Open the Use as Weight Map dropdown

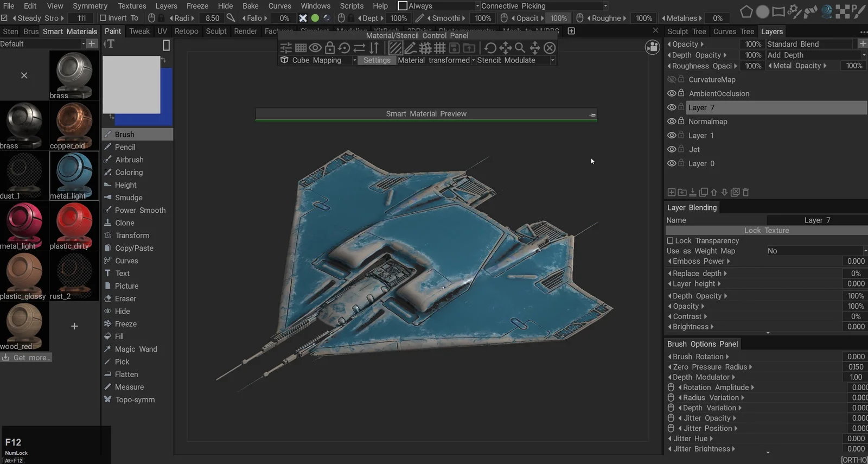point(816,251)
